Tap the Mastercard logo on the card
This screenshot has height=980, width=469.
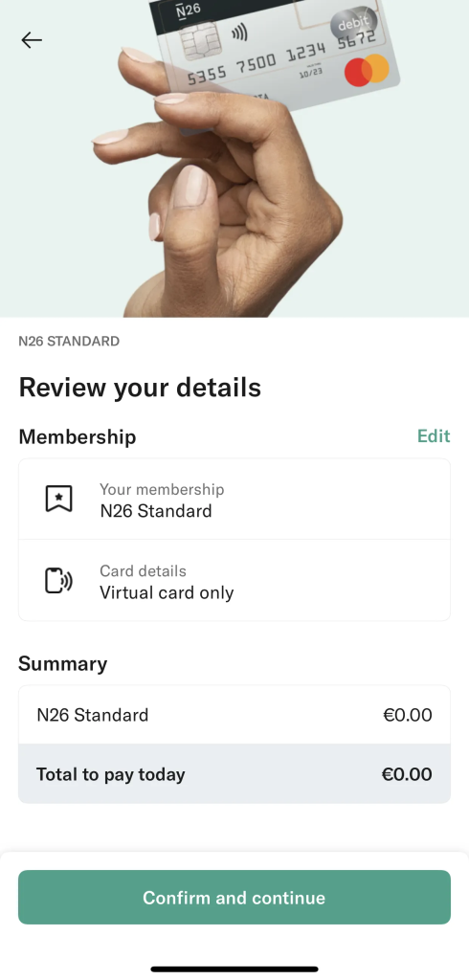[368, 70]
